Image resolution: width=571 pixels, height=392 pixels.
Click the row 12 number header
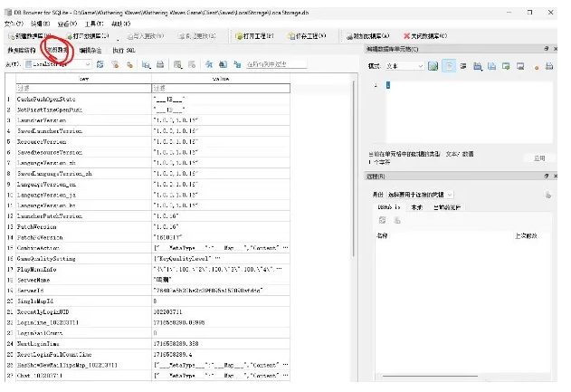pos(10,216)
